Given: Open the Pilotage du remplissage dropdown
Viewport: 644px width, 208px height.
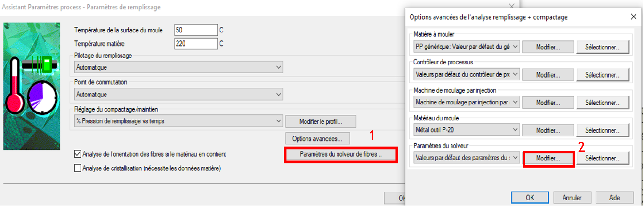Looking at the screenshot, I should coord(179,67).
